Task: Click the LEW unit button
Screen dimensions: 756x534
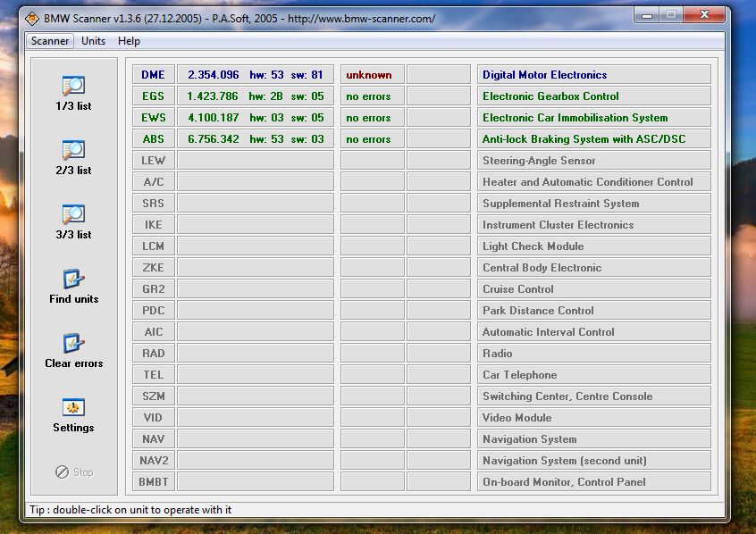Action: tap(154, 161)
